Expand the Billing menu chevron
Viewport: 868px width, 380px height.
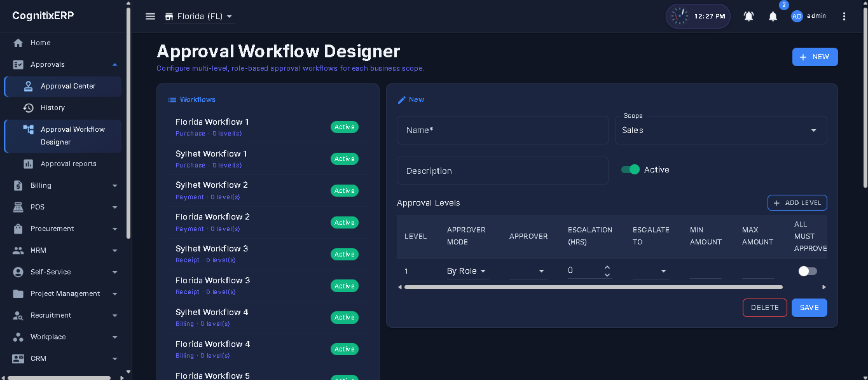(x=114, y=185)
